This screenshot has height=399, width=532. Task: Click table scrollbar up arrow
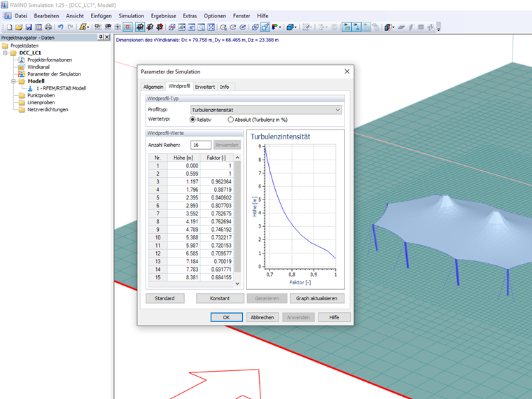(x=237, y=157)
